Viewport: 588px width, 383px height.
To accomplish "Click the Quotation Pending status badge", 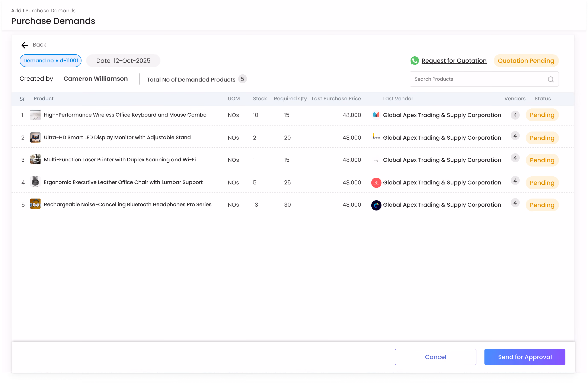I will [526, 61].
